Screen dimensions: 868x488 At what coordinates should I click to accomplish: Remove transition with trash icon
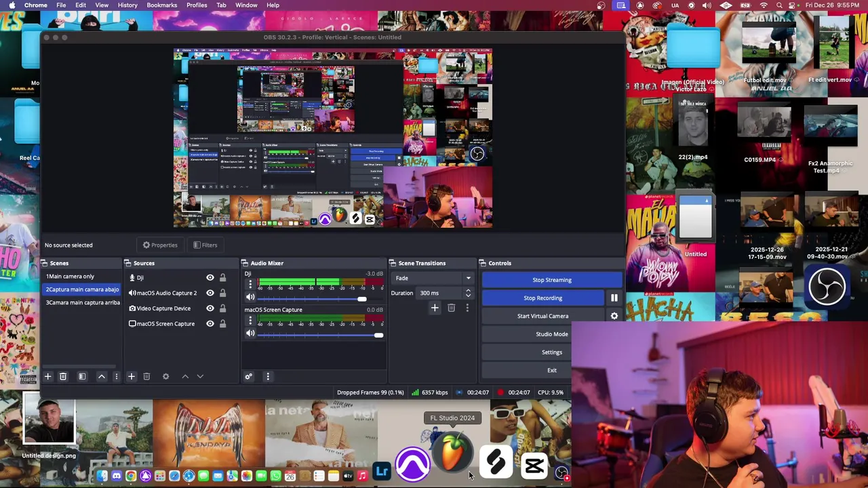point(451,308)
